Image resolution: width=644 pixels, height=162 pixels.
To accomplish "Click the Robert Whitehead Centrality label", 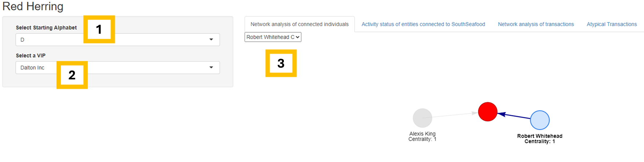I will click(540, 138).
